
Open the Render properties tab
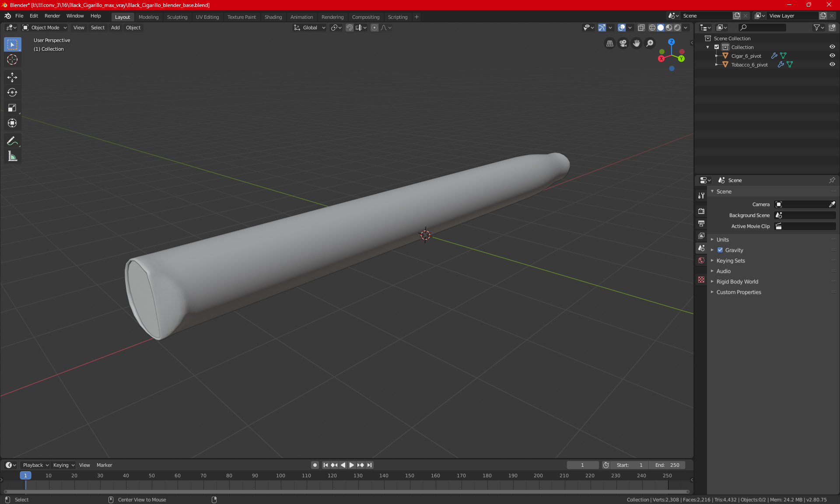pyautogui.click(x=701, y=211)
